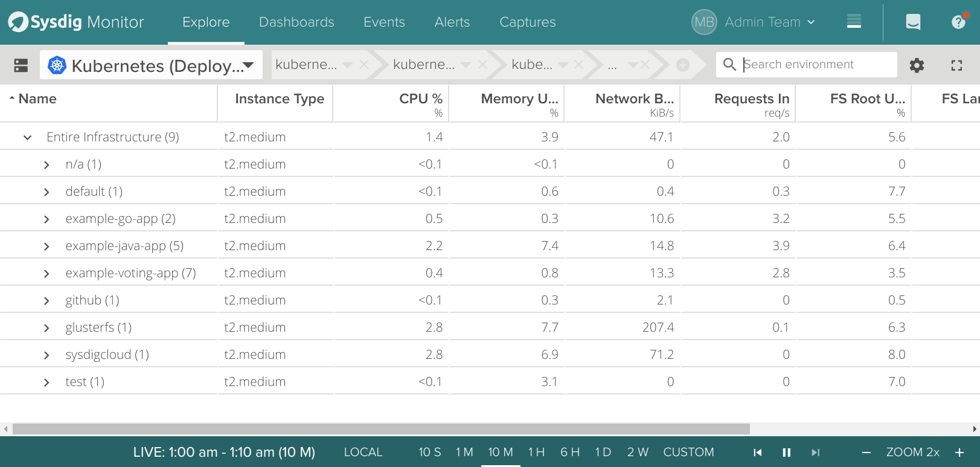Zoom in the timeline with the plus icon
The height and width of the screenshot is (467, 980).
[959, 453]
